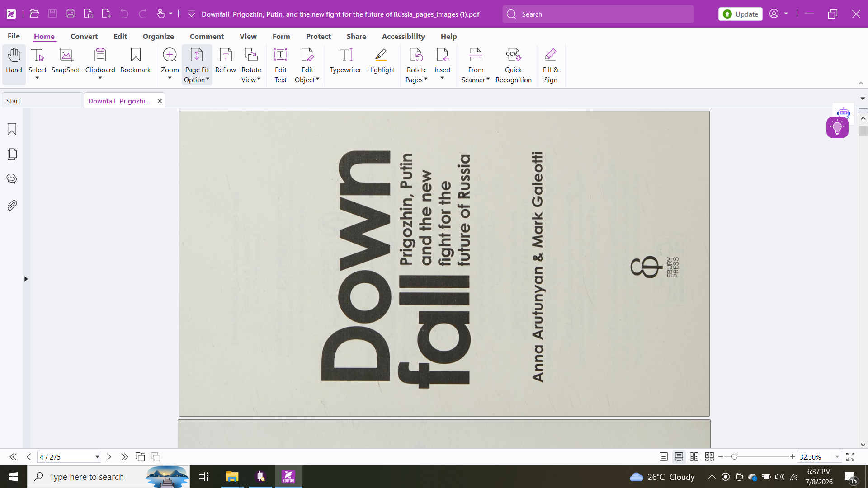Open the zoom percentage dropdown
The image size is (868, 488).
(x=837, y=457)
